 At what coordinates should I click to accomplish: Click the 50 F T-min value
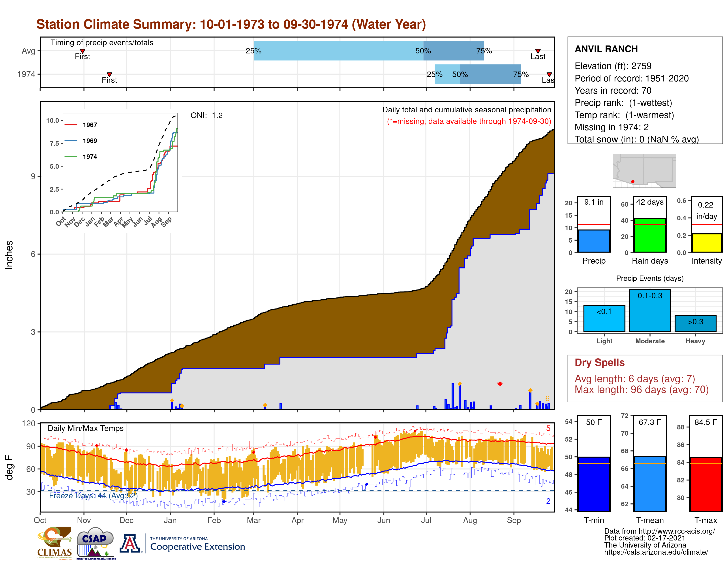pos(594,422)
